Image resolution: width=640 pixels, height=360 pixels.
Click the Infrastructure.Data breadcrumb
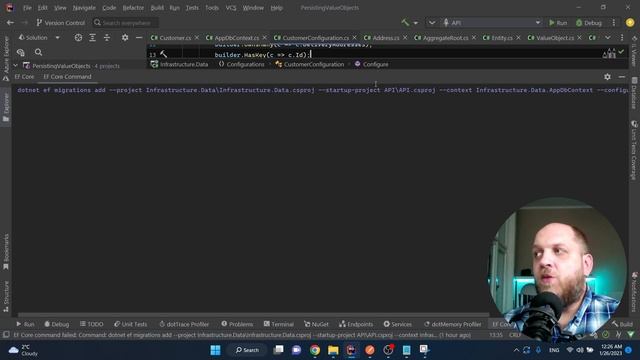coord(180,64)
